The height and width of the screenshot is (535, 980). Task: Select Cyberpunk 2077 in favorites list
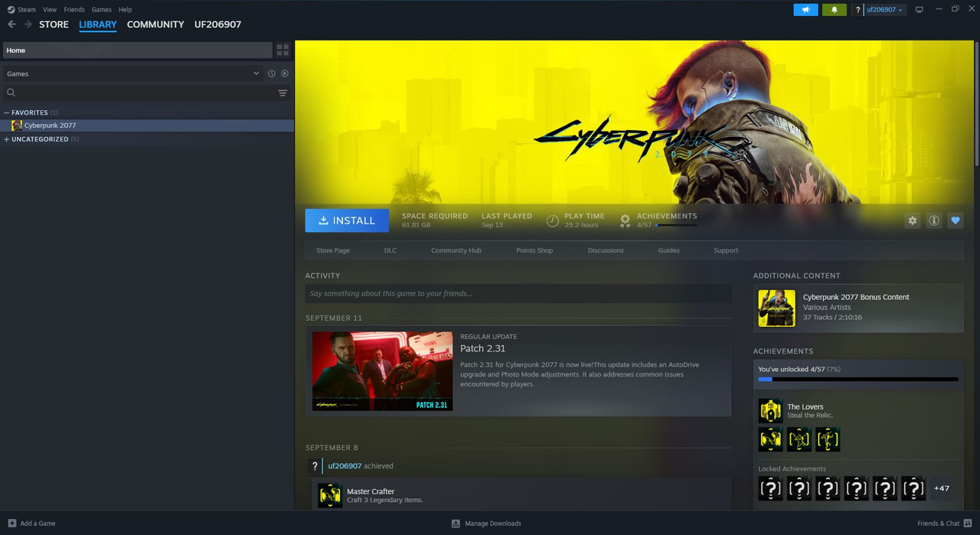click(x=147, y=126)
